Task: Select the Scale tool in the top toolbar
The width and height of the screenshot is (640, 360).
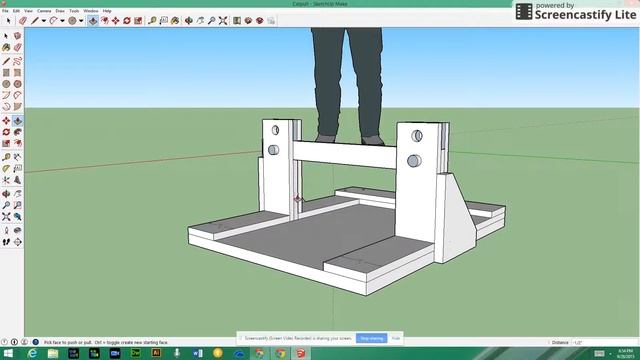Action: point(138,20)
